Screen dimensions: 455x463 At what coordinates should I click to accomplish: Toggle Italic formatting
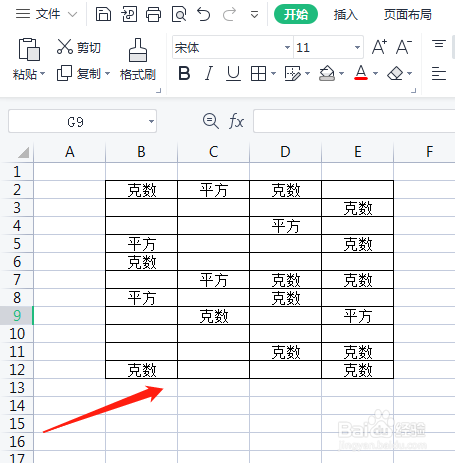(x=209, y=73)
